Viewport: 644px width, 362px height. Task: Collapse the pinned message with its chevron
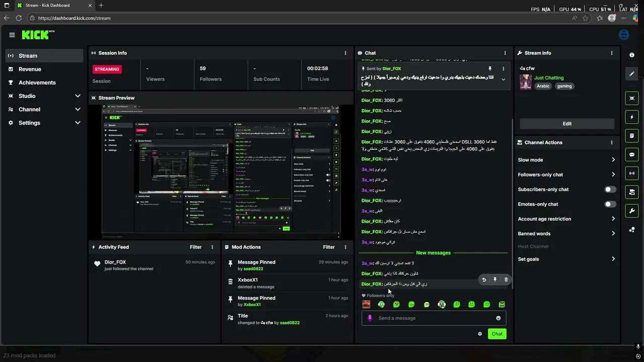tap(503, 79)
